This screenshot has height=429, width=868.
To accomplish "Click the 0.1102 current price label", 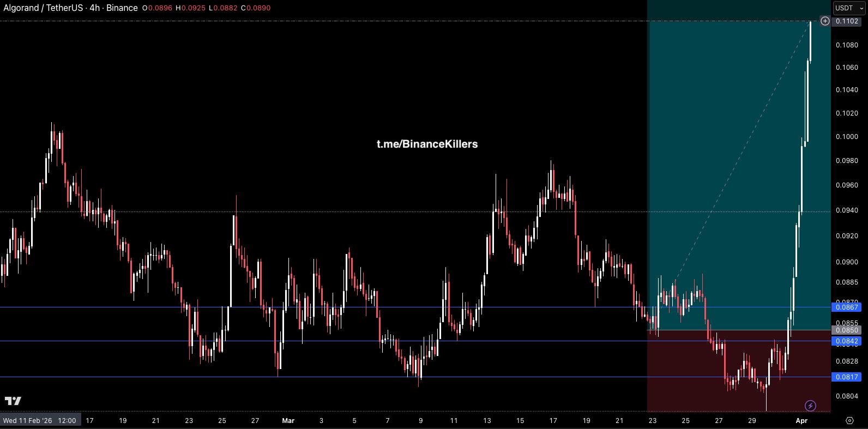I will [x=847, y=21].
